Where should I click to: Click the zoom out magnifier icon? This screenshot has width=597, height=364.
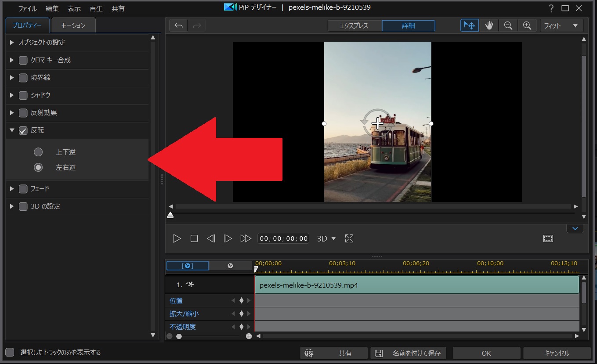(508, 25)
